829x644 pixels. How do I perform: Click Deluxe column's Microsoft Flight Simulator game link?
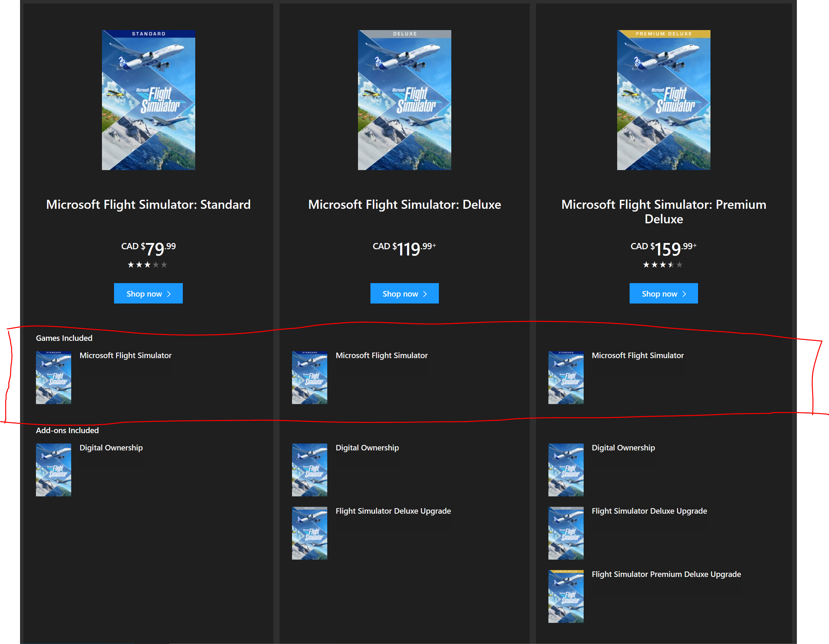tap(381, 355)
